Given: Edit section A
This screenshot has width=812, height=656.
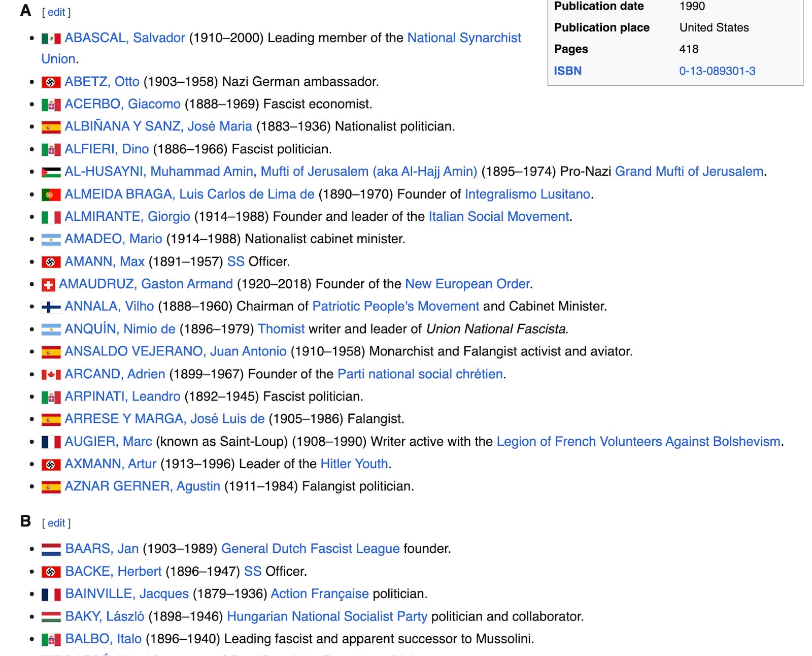Looking at the screenshot, I should 56,12.
